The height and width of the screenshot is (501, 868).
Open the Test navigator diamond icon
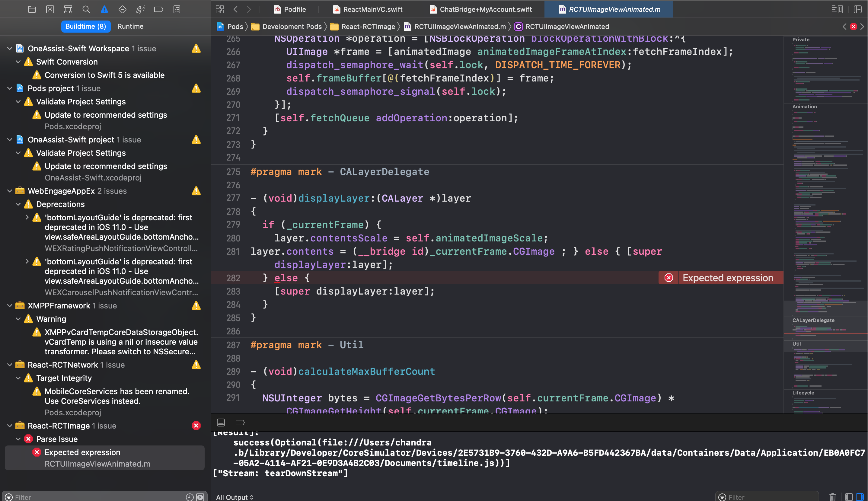(x=123, y=9)
